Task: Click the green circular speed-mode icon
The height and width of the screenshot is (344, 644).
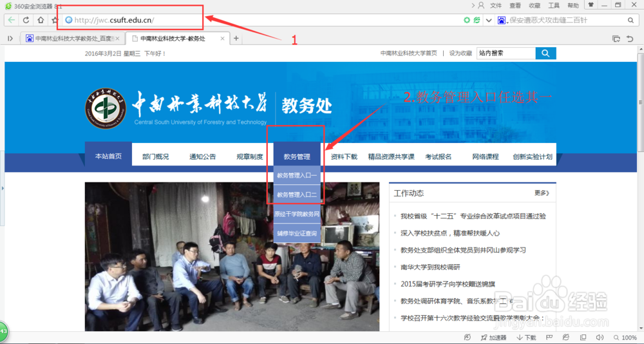Action: tap(466, 20)
